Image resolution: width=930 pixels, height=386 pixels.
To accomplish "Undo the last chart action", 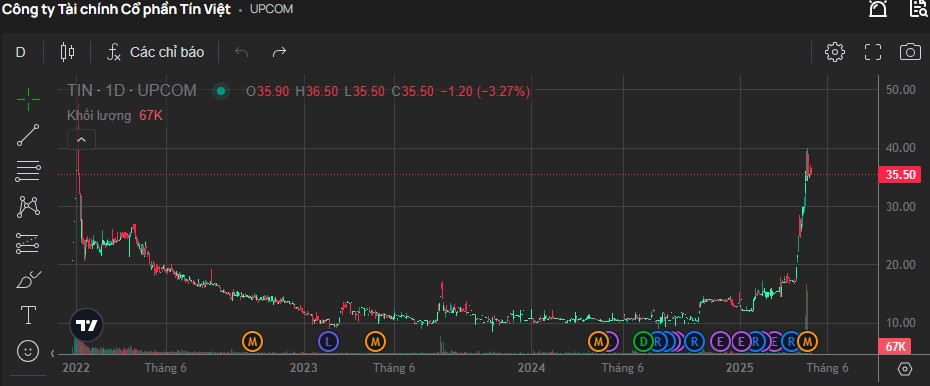I will [241, 52].
